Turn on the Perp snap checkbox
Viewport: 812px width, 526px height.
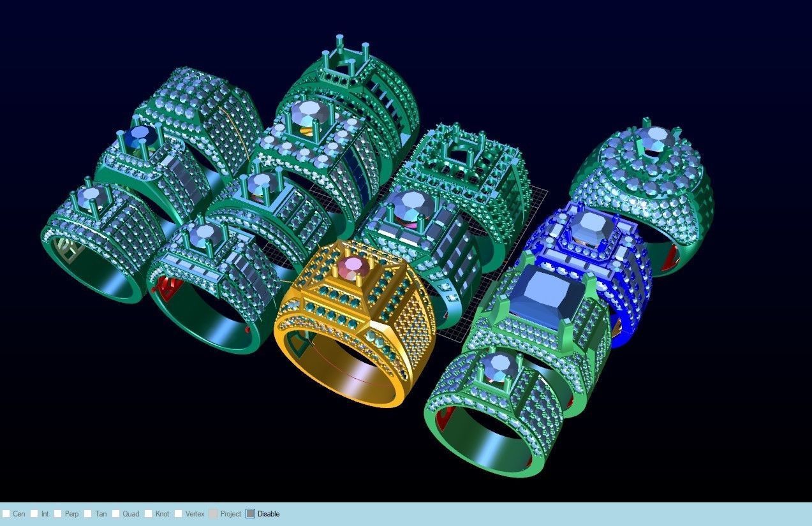point(58,514)
